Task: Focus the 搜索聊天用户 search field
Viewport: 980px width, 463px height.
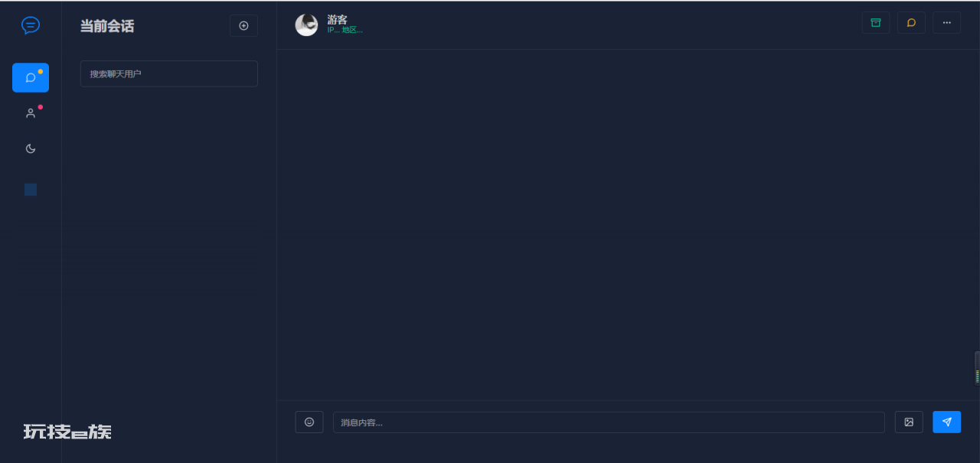Action: tap(169, 73)
